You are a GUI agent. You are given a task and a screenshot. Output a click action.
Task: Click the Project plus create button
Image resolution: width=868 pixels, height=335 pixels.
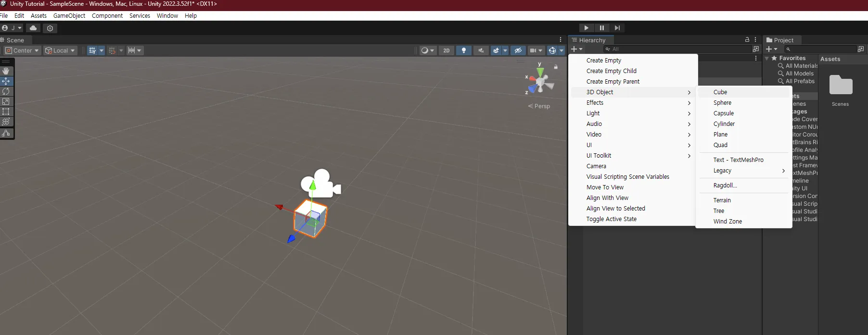(x=772, y=49)
